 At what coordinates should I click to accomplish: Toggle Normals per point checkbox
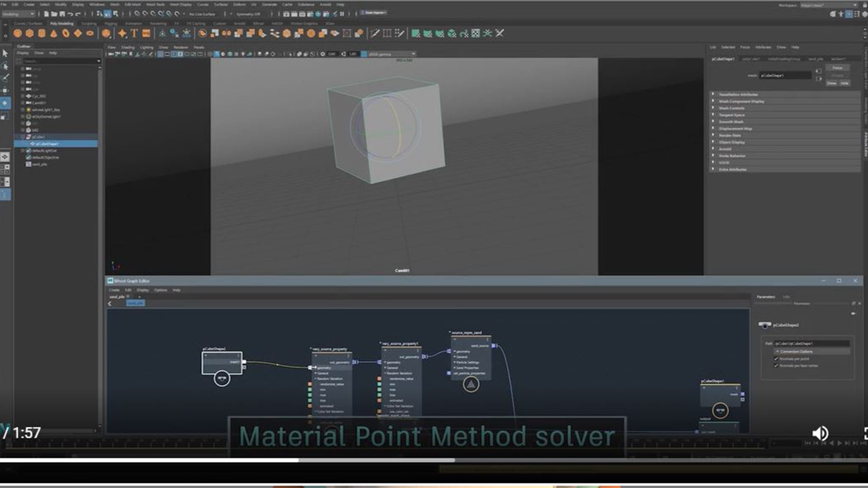(x=776, y=359)
